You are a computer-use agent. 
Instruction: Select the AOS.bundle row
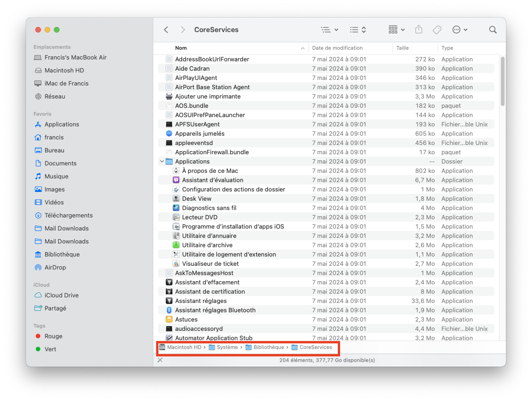click(x=326, y=106)
